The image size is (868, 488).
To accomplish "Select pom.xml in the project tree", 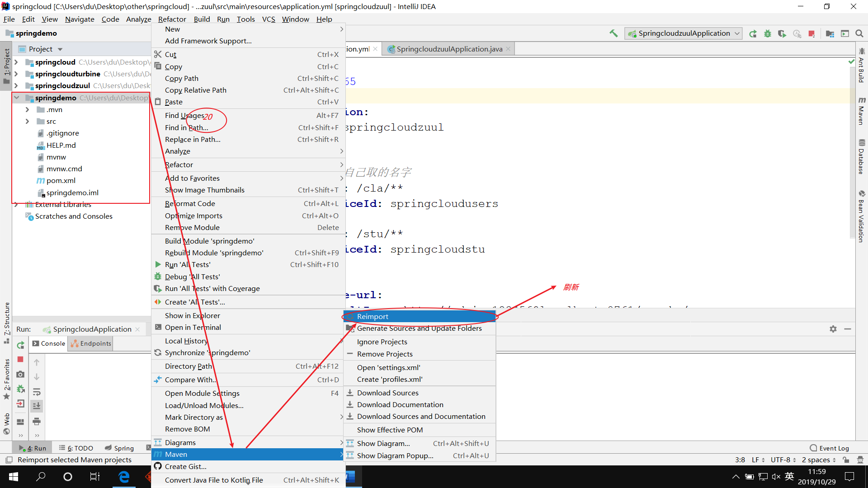I will [x=61, y=180].
